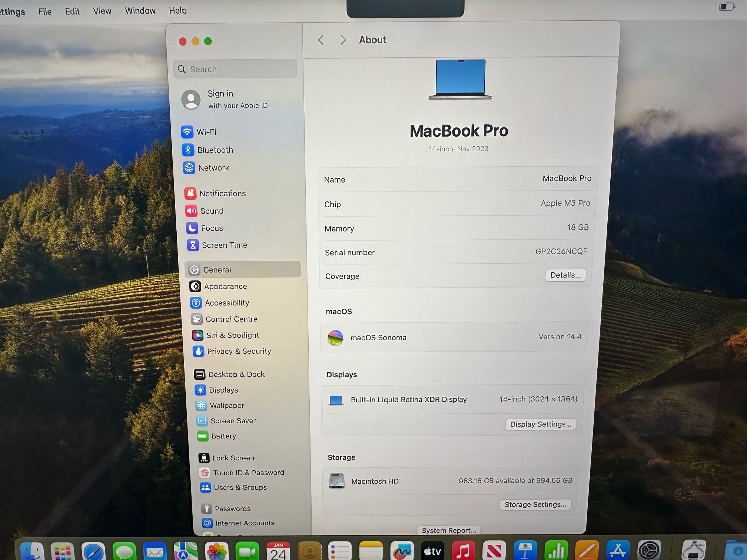Open the Edit menu
Image resolution: width=747 pixels, height=560 pixels.
72,11
